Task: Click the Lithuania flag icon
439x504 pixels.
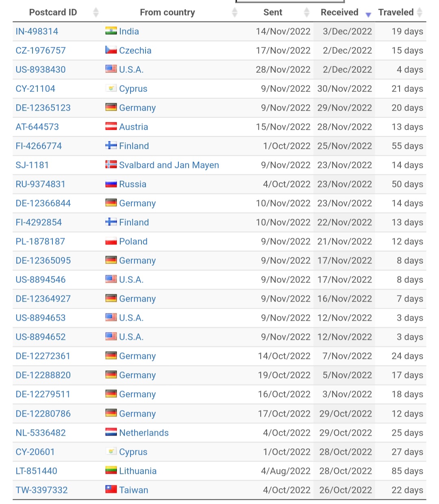Action: pyautogui.click(x=111, y=470)
